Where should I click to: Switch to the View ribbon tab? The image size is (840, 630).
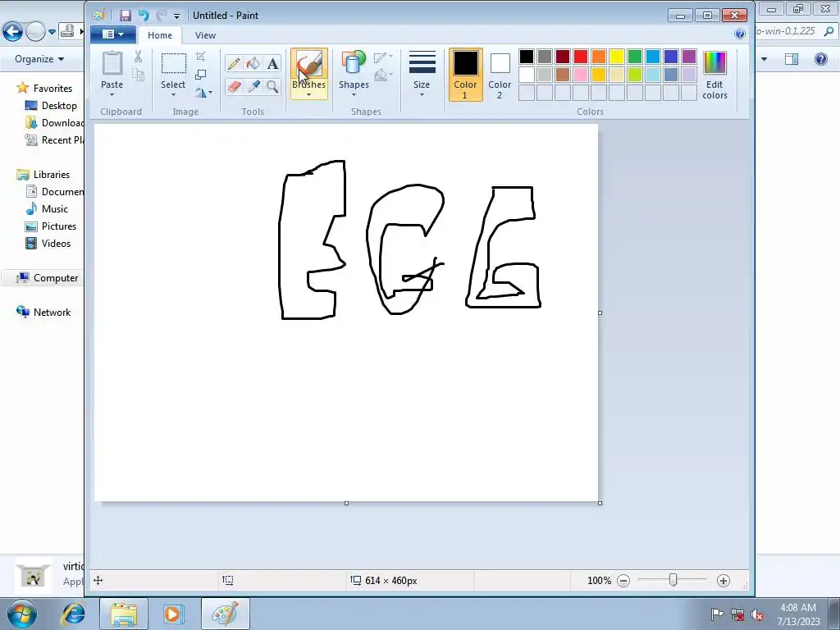[205, 35]
